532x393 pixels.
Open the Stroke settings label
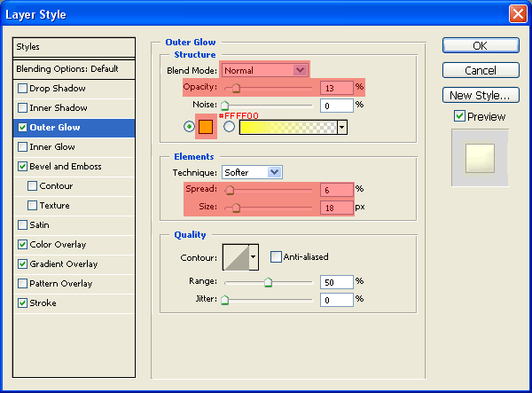click(x=43, y=303)
